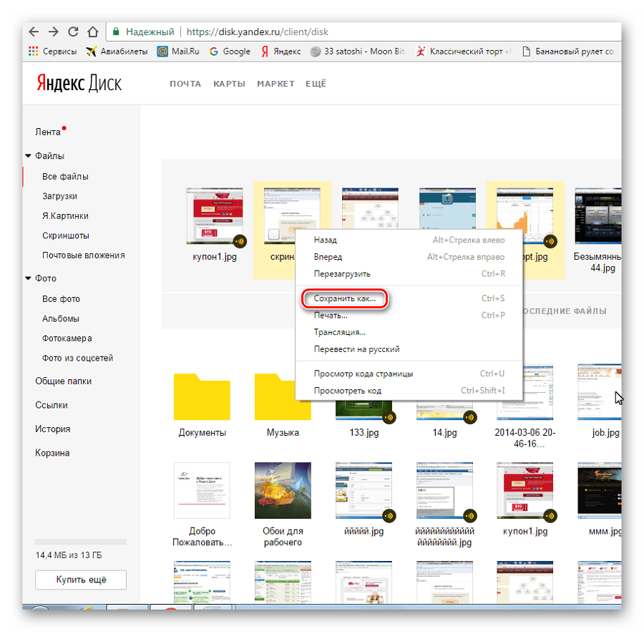Open Корзина in the sidebar
The height and width of the screenshot is (644, 644).
[52, 453]
